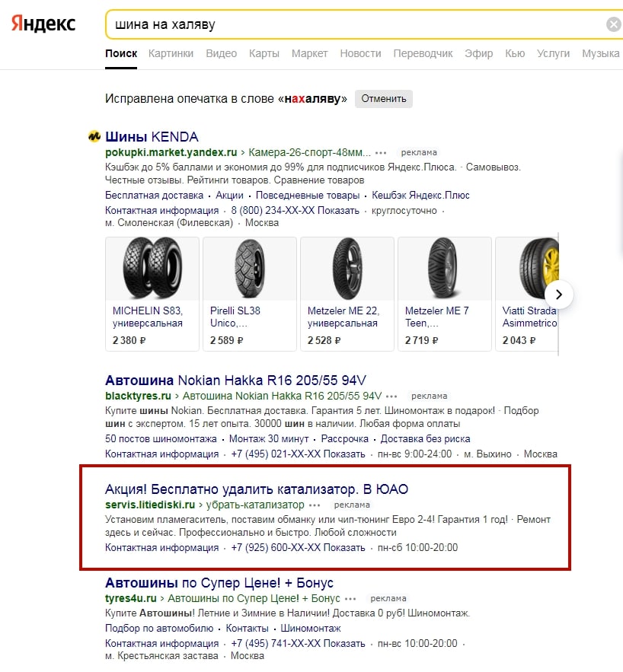623x672 pixels.
Task: Open the pokupki.market.yandex.ru link
Action: pos(171,152)
